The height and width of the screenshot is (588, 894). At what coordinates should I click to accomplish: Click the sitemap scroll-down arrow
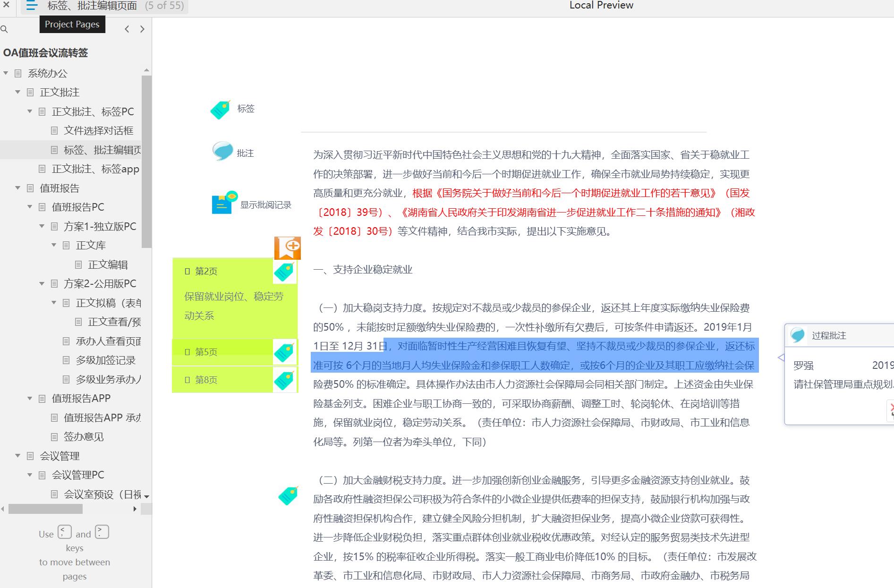point(146,496)
